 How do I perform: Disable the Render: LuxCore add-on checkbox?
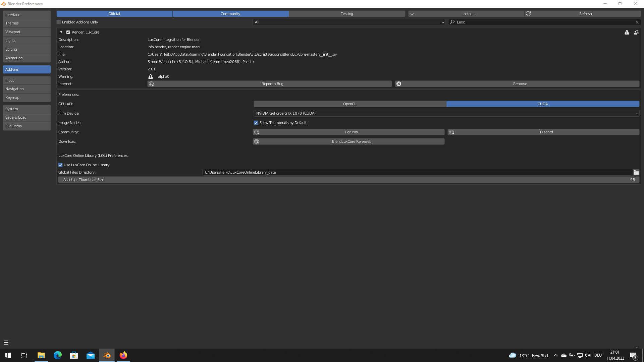coord(68,32)
